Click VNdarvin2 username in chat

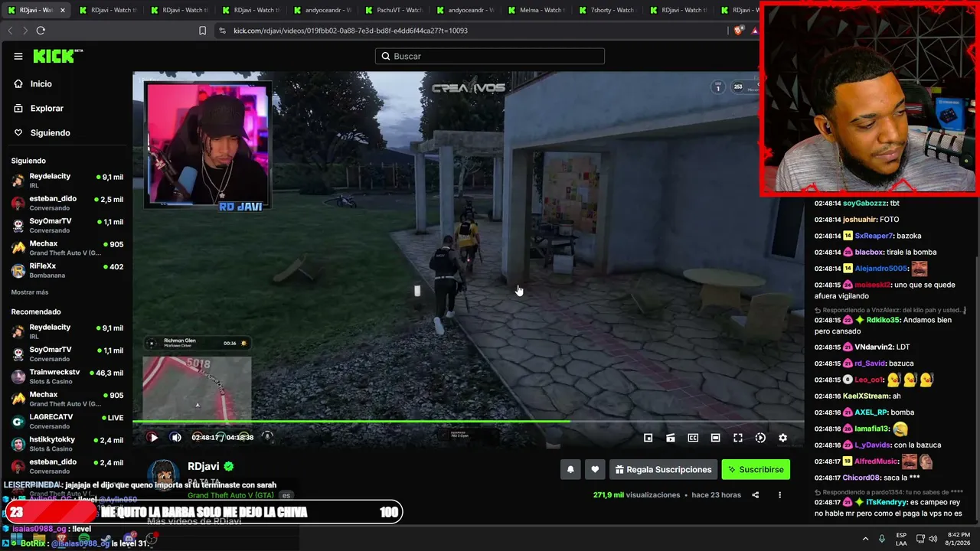[x=875, y=347]
